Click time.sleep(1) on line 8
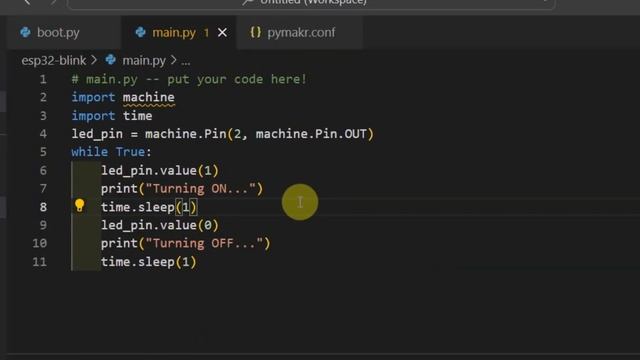 click(149, 207)
